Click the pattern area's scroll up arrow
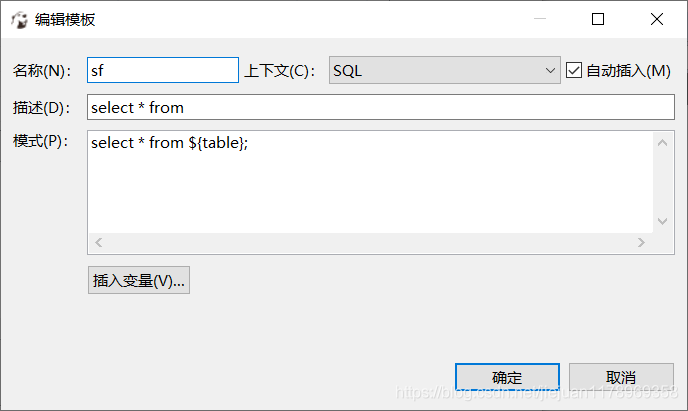688x411 pixels. tap(662, 144)
